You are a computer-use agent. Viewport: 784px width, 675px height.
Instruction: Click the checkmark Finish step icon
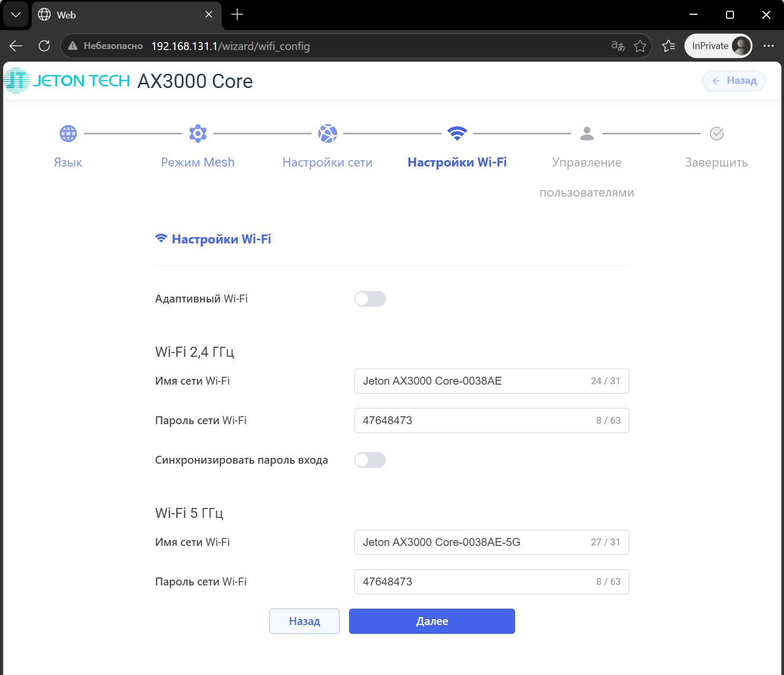pos(717,134)
